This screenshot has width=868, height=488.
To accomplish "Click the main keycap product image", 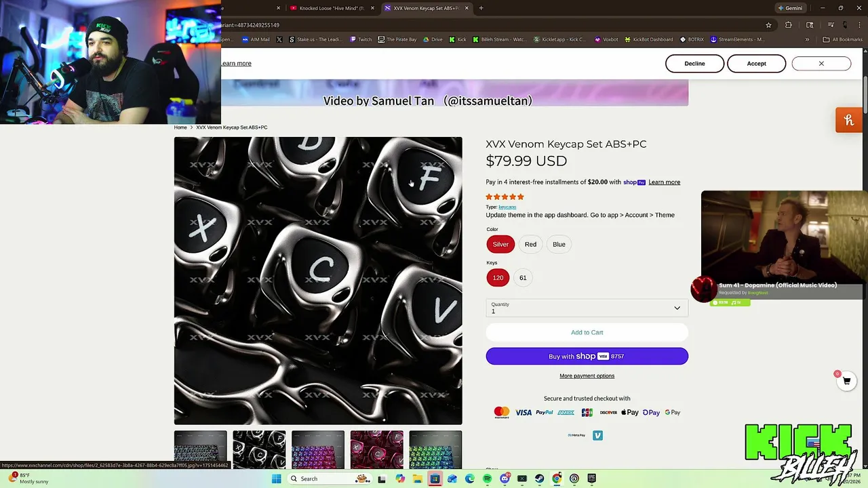I will tap(318, 281).
